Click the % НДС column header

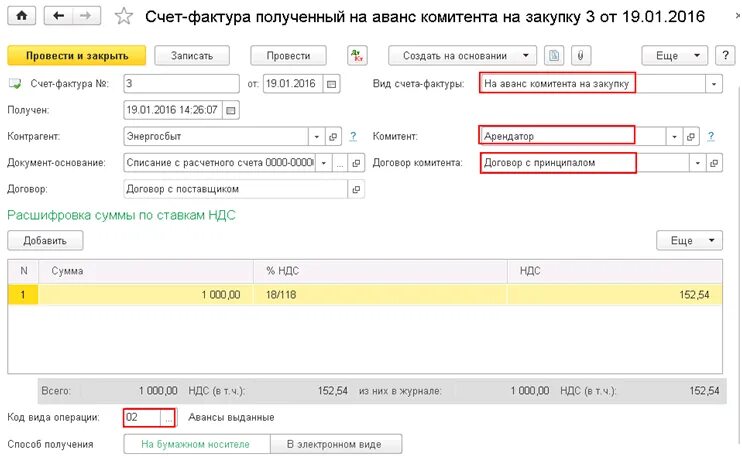[x=380, y=271]
